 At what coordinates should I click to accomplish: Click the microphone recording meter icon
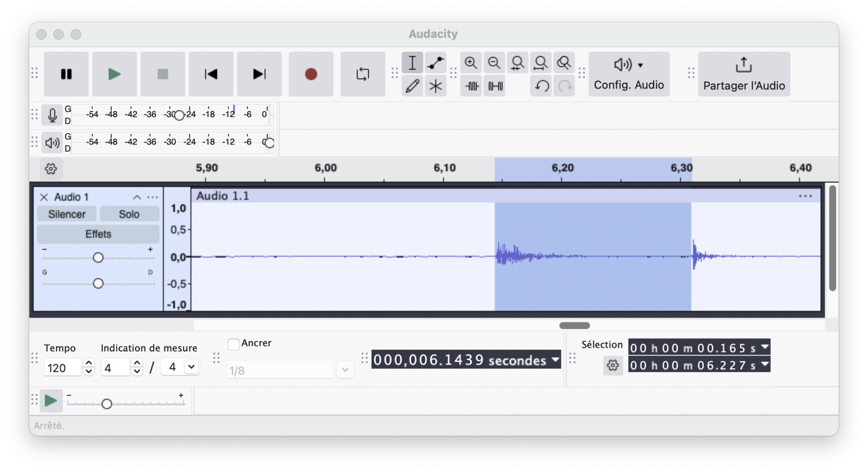pyautogui.click(x=52, y=115)
